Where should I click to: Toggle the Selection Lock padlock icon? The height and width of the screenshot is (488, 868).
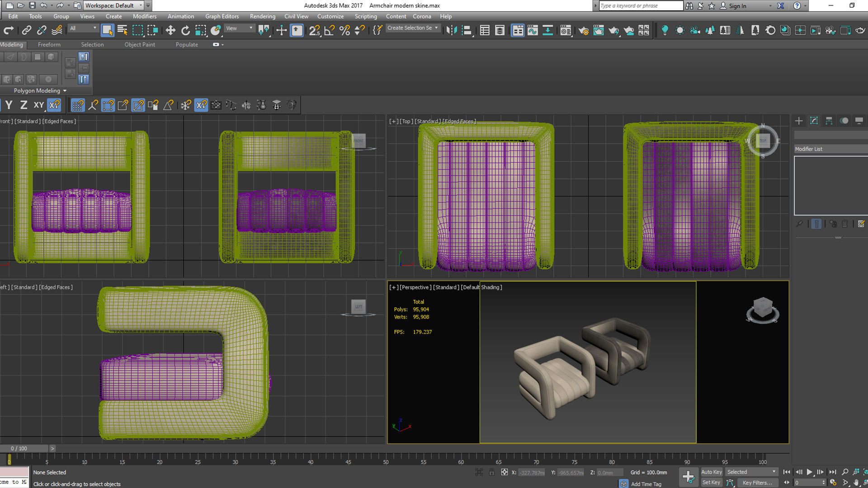tap(492, 472)
